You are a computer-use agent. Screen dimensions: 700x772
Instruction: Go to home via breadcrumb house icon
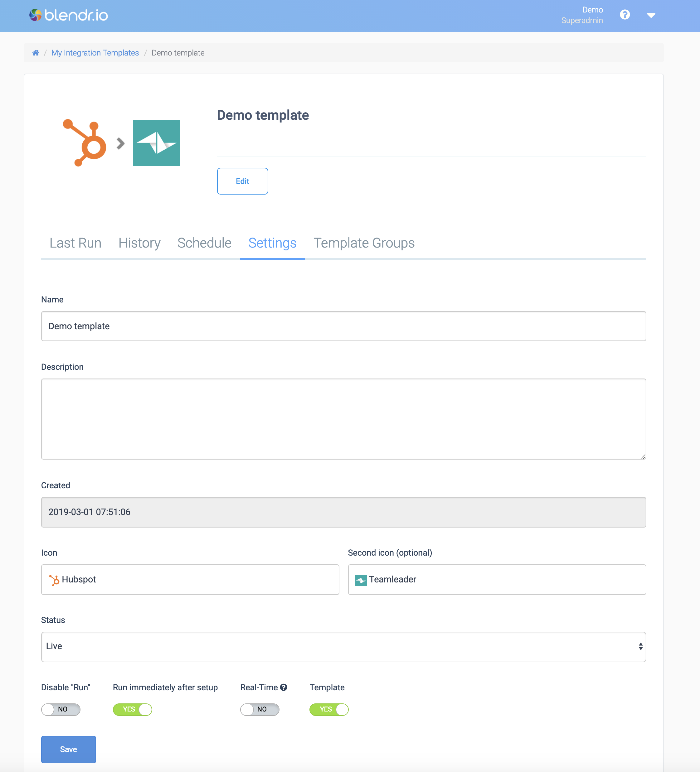(x=36, y=53)
